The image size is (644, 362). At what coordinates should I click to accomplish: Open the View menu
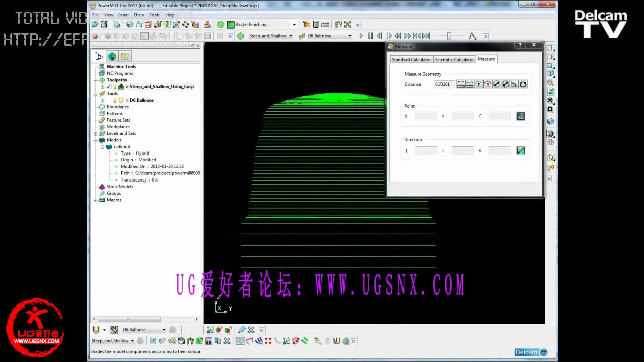(x=108, y=15)
